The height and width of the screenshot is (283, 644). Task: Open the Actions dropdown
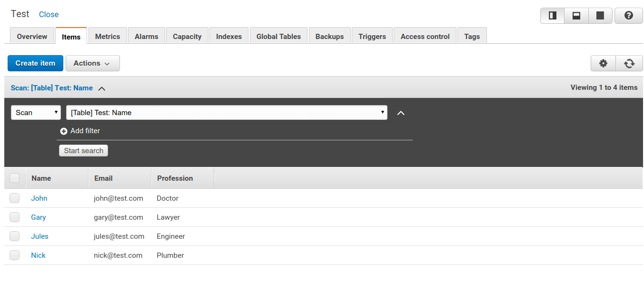pyautogui.click(x=92, y=63)
